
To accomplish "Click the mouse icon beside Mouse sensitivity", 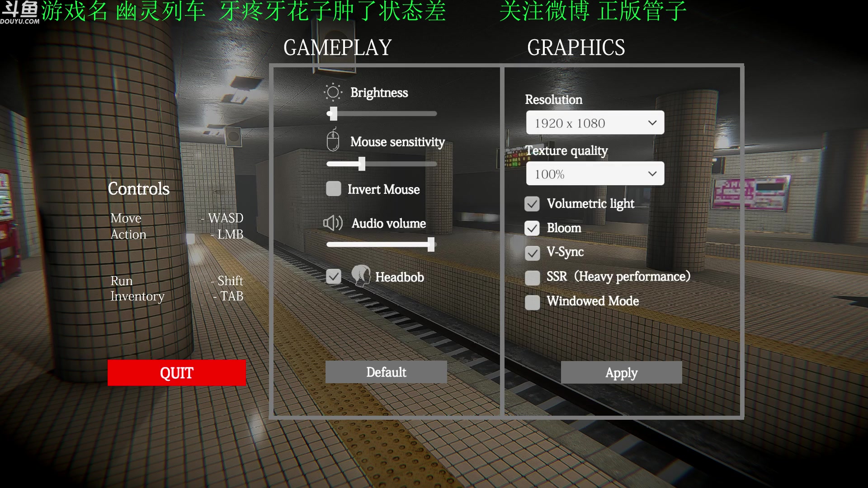I will tap(333, 140).
